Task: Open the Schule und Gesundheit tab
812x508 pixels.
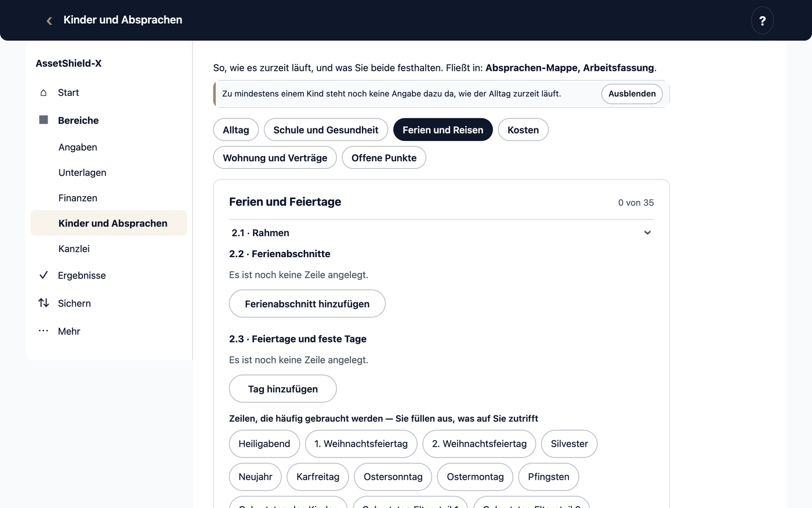Action: coord(326,130)
